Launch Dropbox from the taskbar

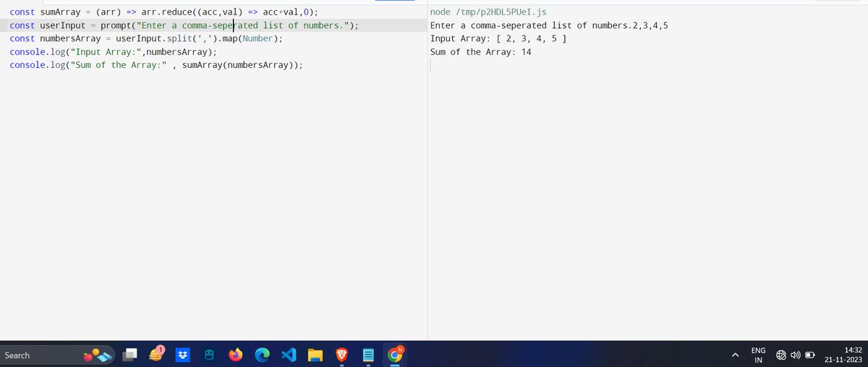pyautogui.click(x=183, y=355)
